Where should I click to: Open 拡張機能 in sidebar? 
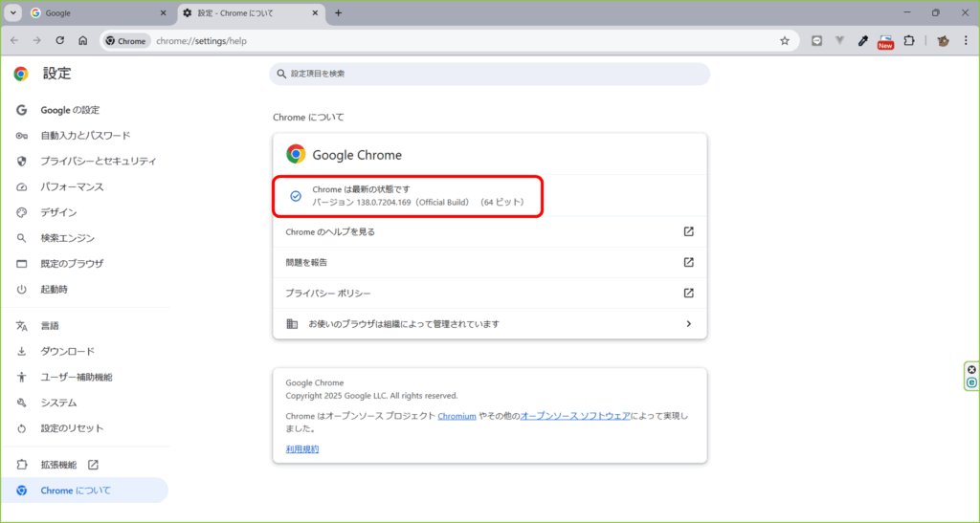(x=85, y=465)
